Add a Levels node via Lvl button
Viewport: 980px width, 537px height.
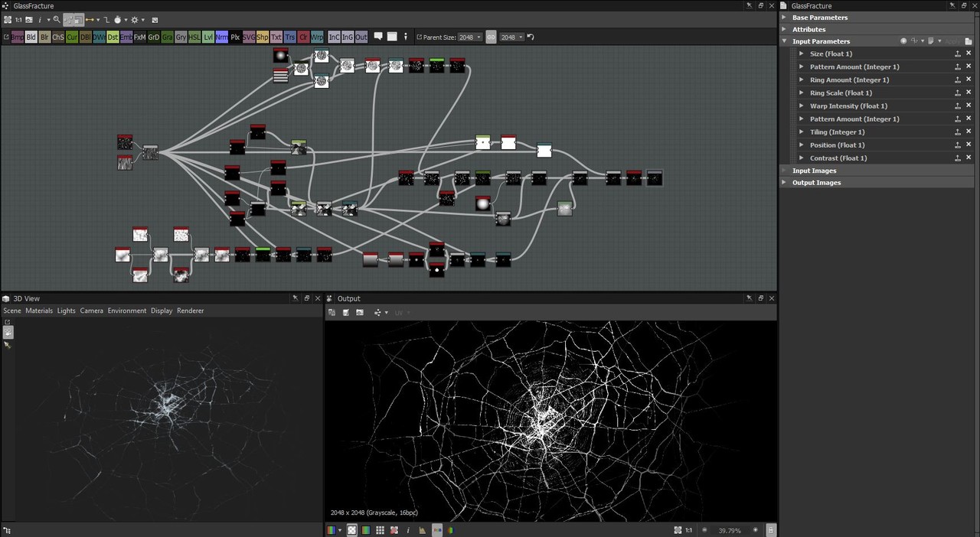click(x=208, y=37)
